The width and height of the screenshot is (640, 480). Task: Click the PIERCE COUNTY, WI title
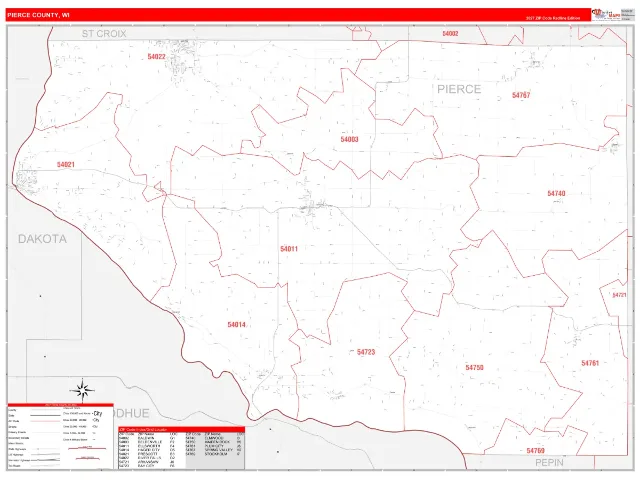point(38,15)
